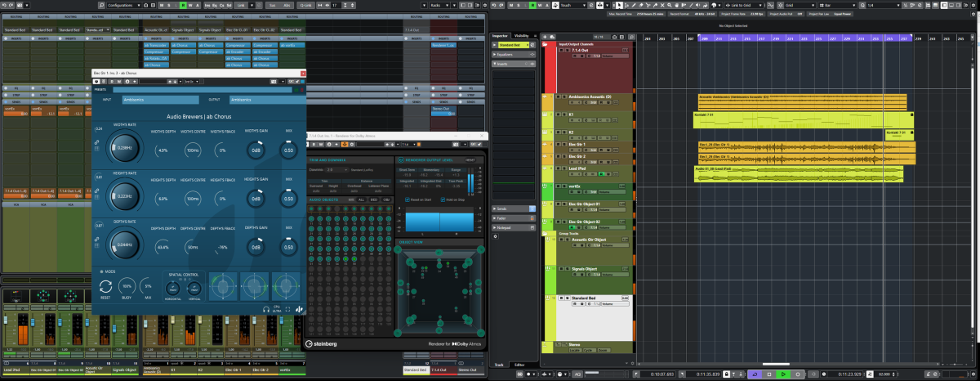Switch to the Inspector tab
980x381 pixels.
500,36
